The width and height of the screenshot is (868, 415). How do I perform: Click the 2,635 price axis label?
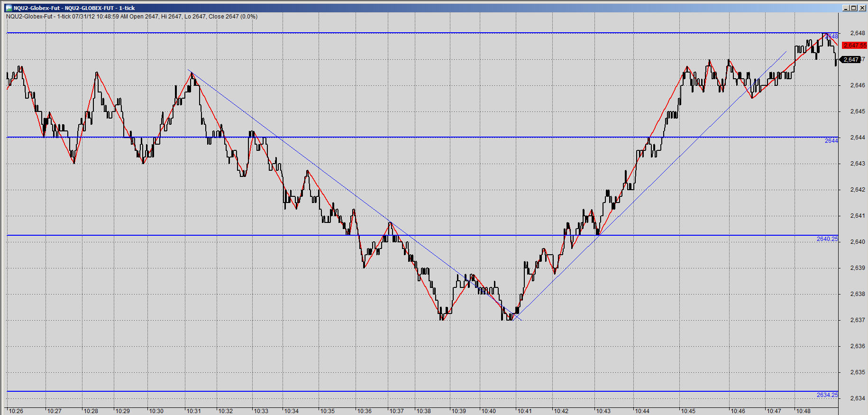click(858, 372)
